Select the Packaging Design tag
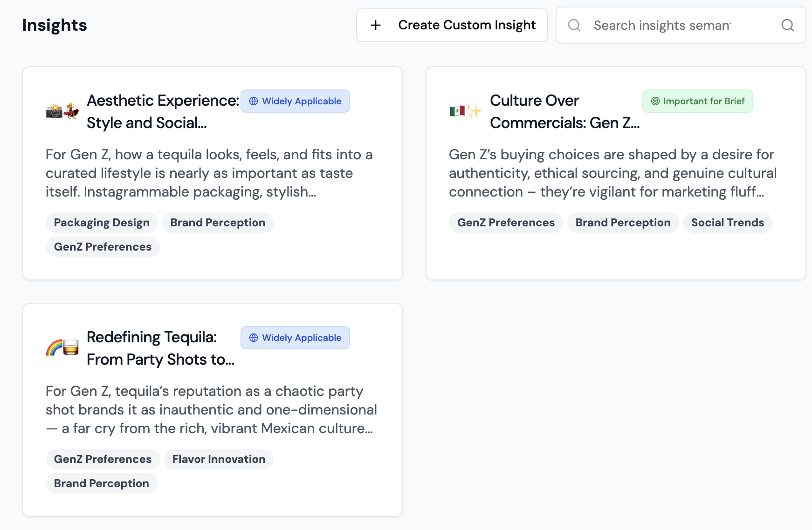 pos(102,222)
